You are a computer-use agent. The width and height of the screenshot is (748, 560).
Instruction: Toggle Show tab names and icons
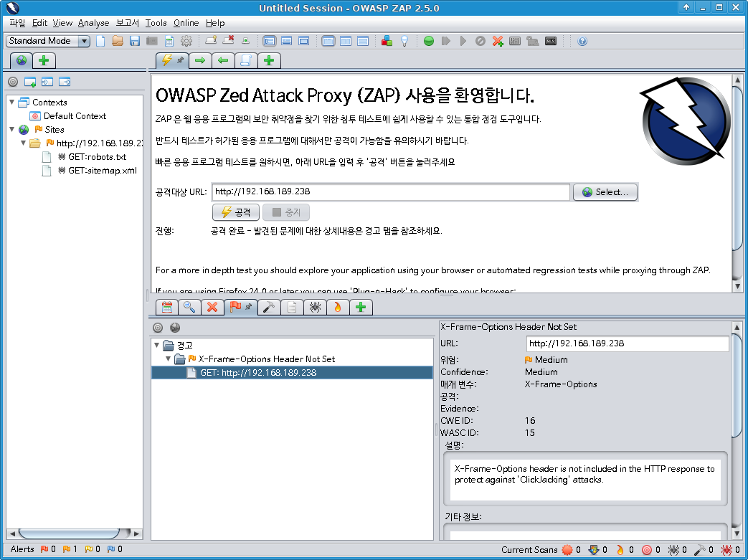click(211, 41)
